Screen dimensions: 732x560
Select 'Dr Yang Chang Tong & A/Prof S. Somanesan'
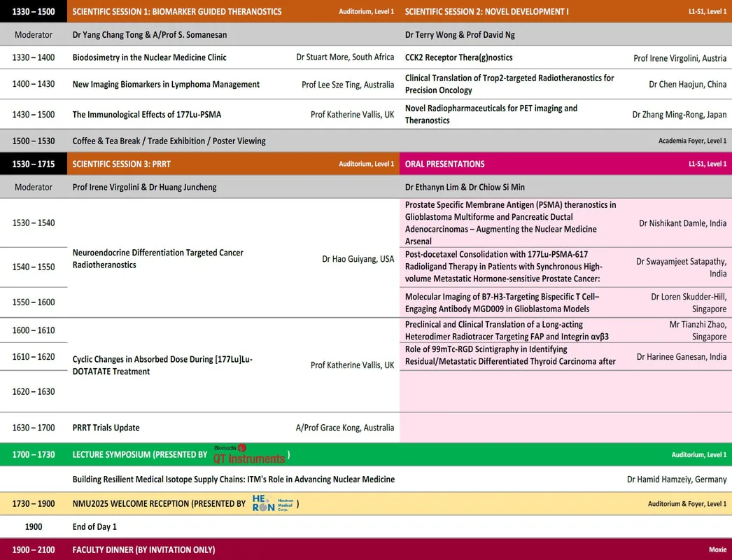150,34
